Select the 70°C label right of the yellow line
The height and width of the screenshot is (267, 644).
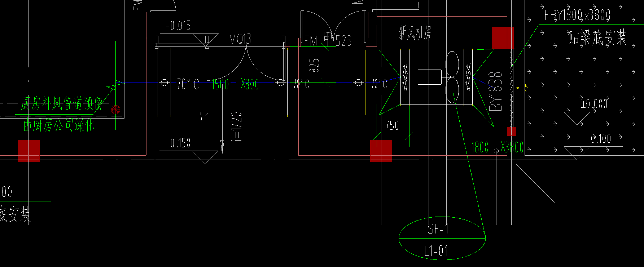[379, 84]
